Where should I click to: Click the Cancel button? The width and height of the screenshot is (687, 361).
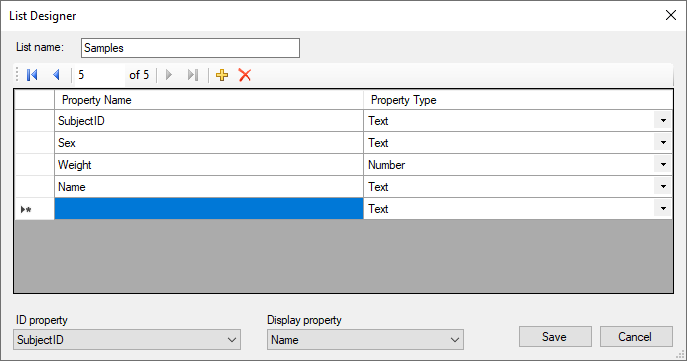pyautogui.click(x=636, y=336)
